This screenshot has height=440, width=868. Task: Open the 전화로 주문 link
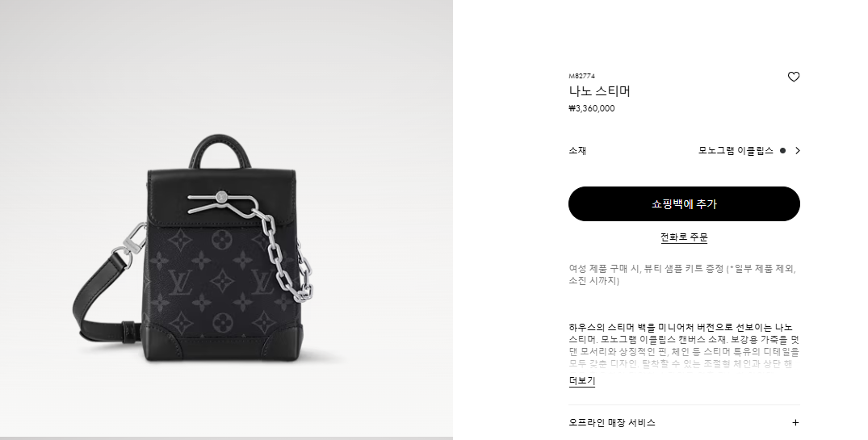(x=684, y=237)
